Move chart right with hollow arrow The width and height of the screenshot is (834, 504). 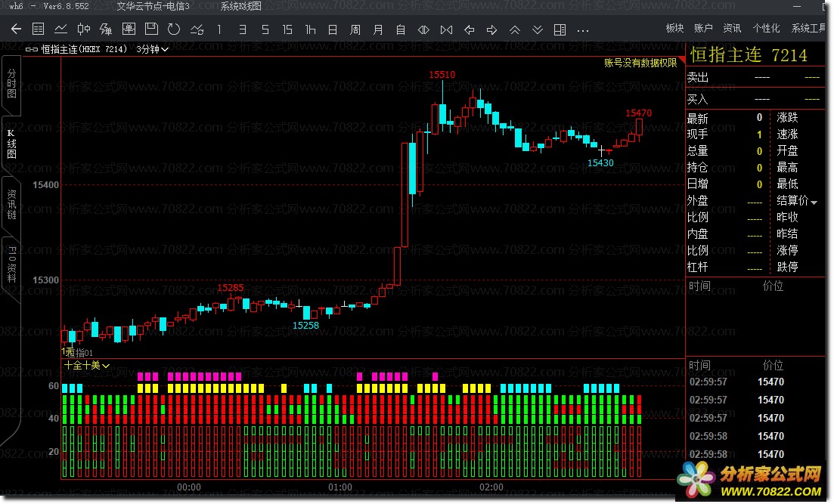click(492, 29)
